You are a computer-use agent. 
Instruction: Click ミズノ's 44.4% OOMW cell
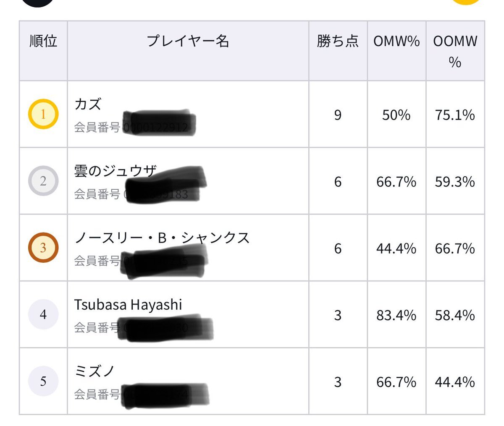click(455, 382)
